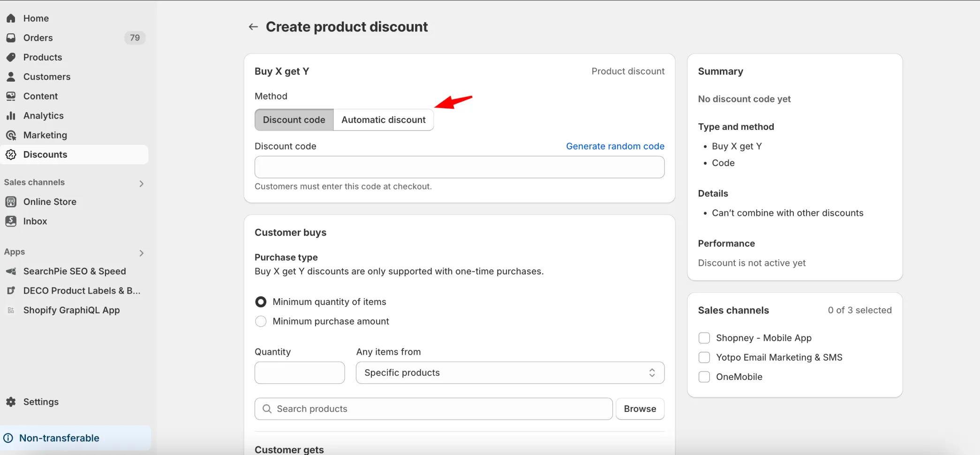Click the Quantity input field
Screen dimensions: 980x455
300,372
